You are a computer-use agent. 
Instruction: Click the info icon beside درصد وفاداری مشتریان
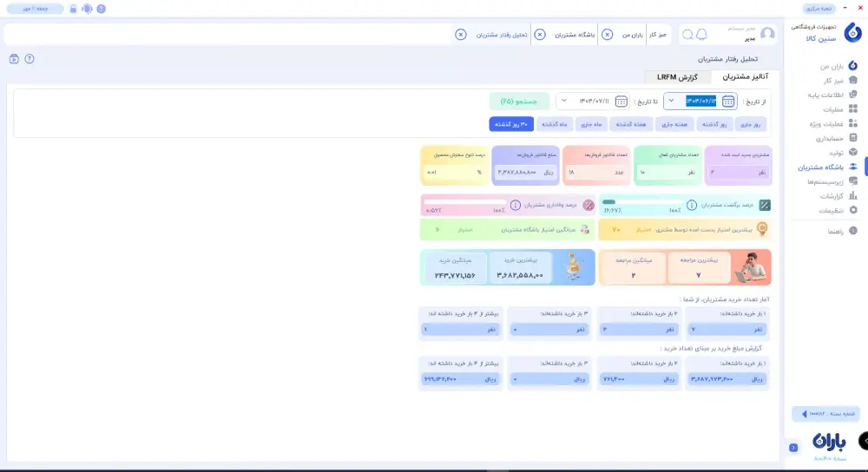(x=516, y=206)
